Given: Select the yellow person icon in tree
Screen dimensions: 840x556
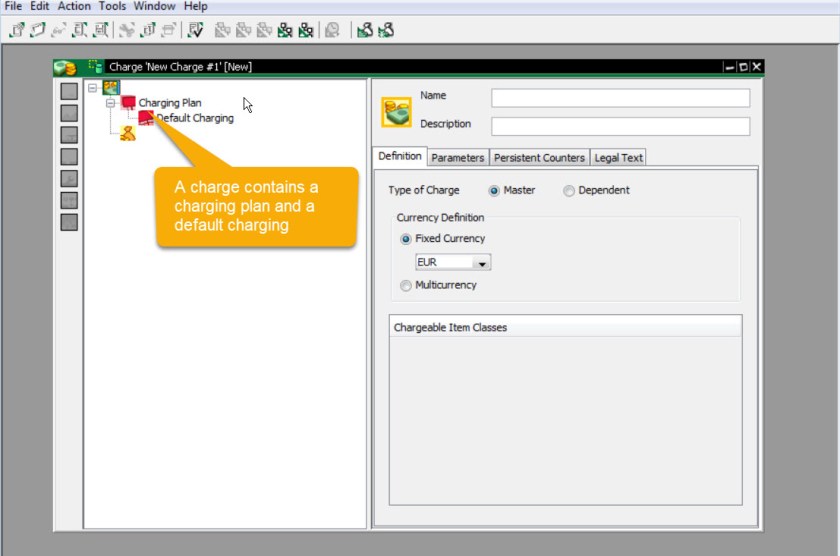Looking at the screenshot, I should click(128, 133).
